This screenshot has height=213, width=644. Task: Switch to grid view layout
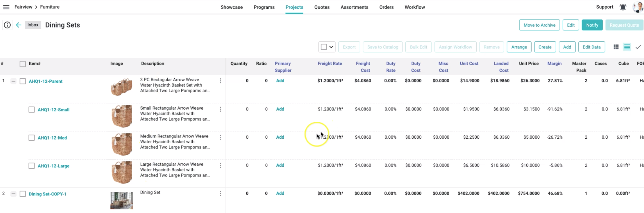click(616, 47)
